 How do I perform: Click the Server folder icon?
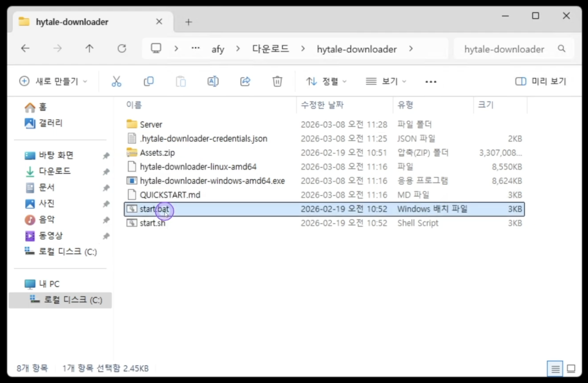132,125
